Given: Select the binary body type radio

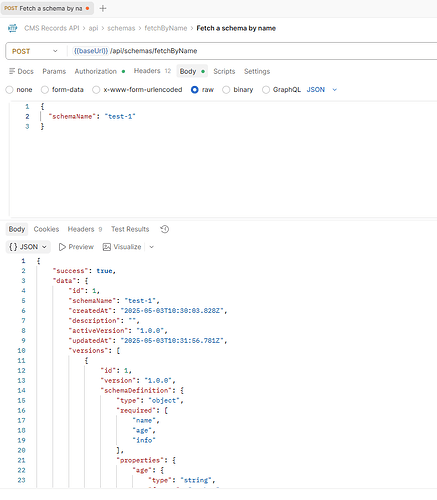Looking at the screenshot, I should pos(226,90).
